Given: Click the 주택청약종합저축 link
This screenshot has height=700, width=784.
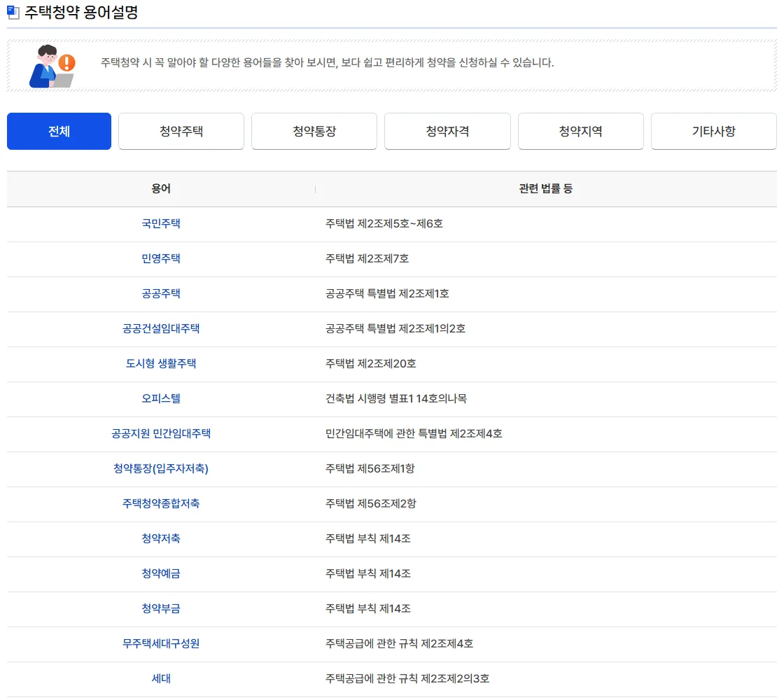Looking at the screenshot, I should [161, 503].
